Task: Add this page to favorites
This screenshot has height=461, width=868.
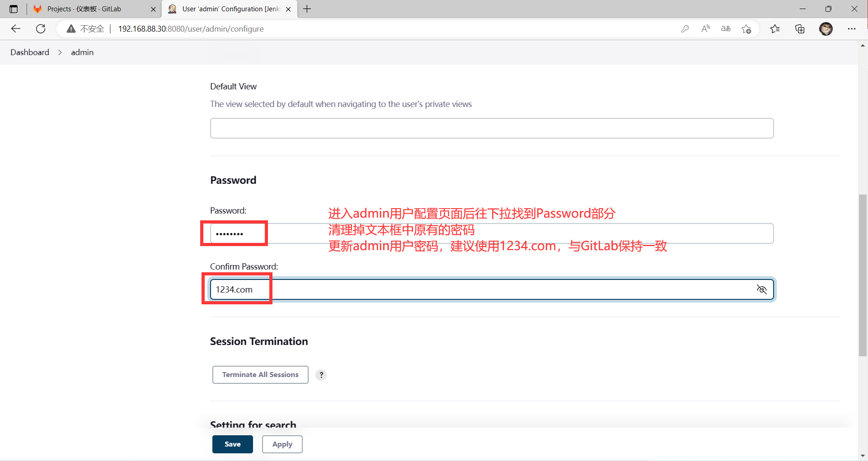Action: click(746, 29)
